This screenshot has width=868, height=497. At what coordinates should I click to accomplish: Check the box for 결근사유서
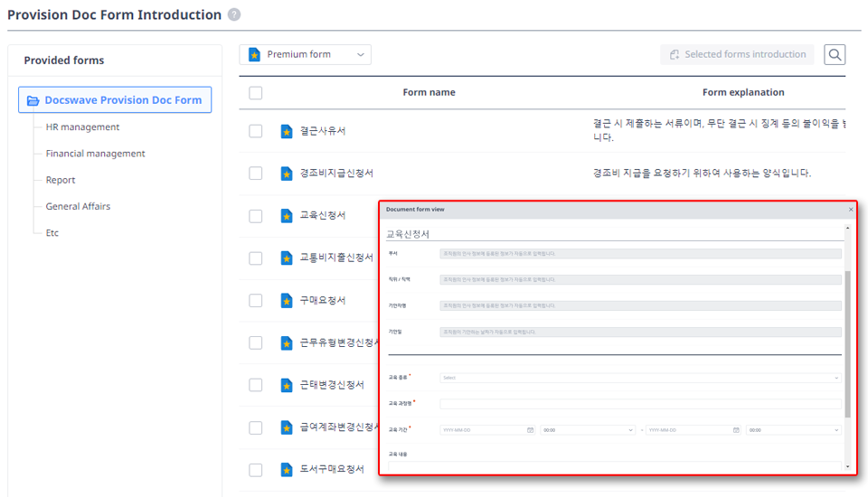[255, 131]
